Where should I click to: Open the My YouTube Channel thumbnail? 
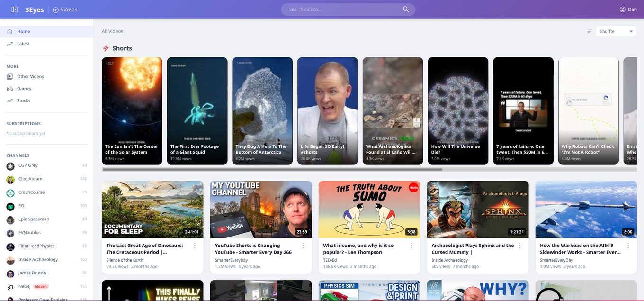pos(261,210)
